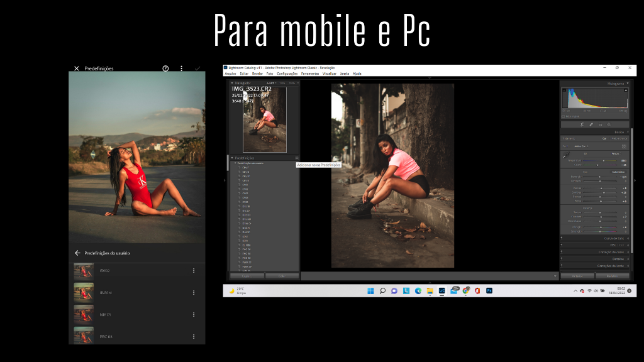Close the mobile Predefinições screen with X

point(77,68)
